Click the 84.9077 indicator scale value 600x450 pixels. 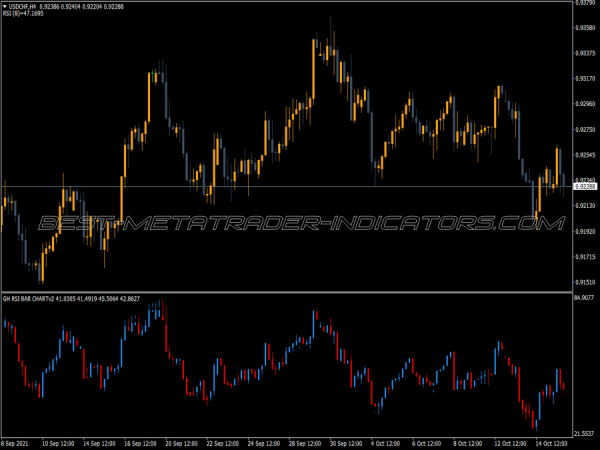[x=584, y=298]
